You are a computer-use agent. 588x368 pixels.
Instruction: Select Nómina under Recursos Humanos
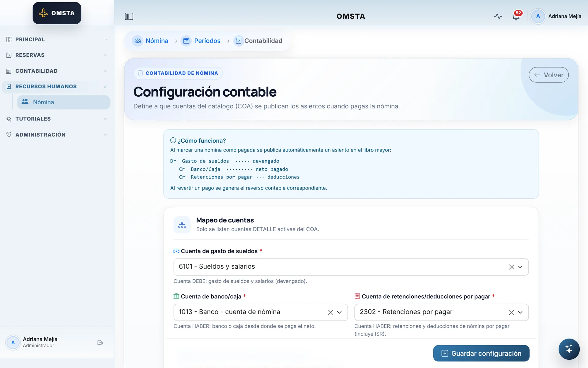(x=64, y=102)
